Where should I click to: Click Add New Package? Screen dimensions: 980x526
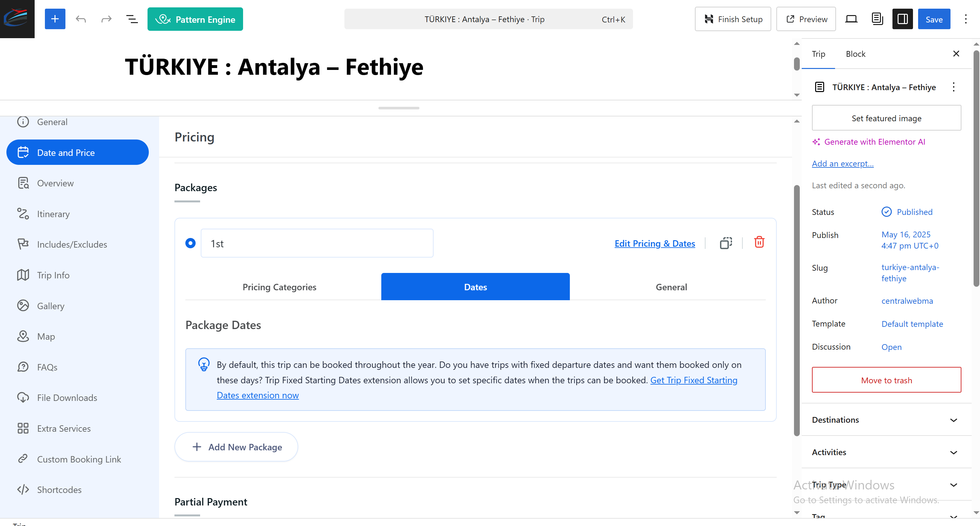(x=236, y=447)
